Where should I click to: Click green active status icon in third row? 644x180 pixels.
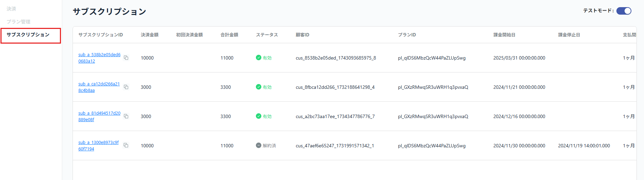point(259,116)
